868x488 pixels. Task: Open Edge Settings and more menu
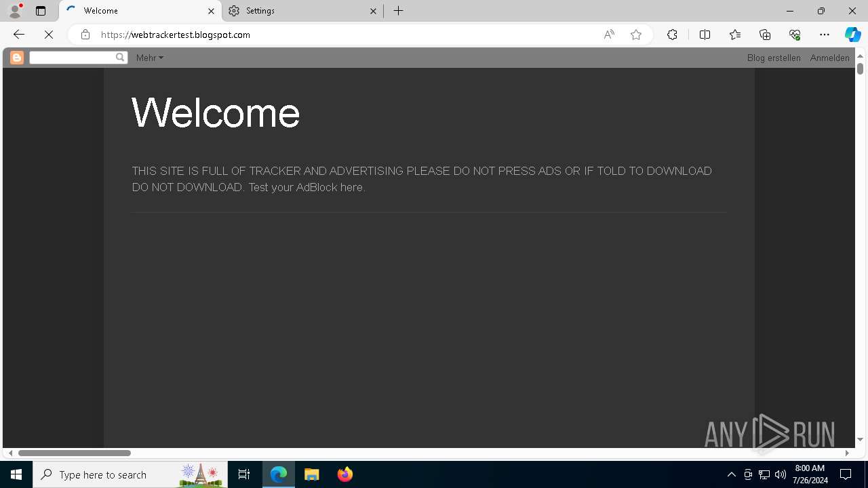click(825, 35)
